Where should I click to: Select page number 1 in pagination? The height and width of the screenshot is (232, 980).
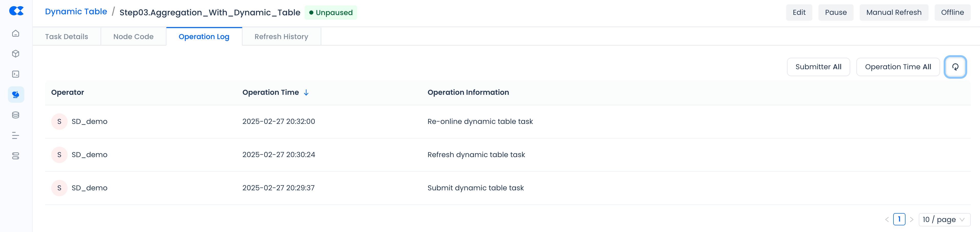899,219
